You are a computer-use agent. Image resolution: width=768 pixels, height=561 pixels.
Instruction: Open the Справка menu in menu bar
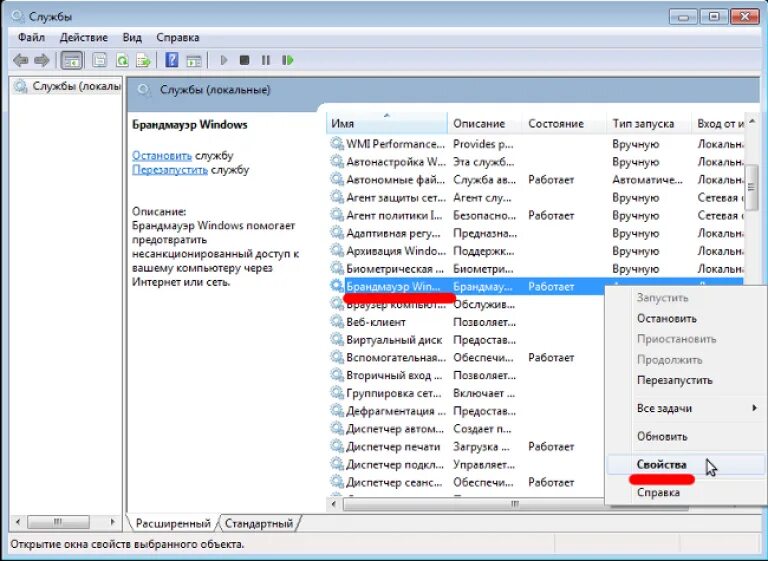[178, 37]
